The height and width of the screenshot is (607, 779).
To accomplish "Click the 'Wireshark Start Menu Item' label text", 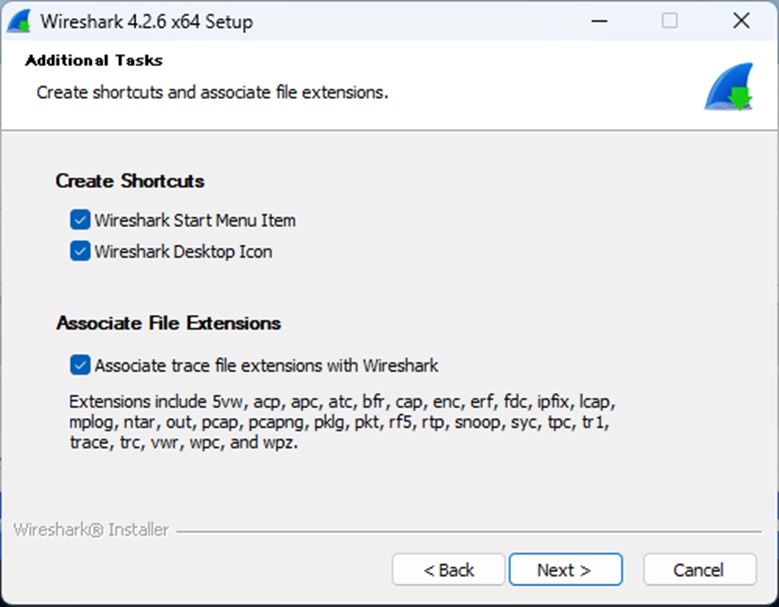I will (195, 220).
